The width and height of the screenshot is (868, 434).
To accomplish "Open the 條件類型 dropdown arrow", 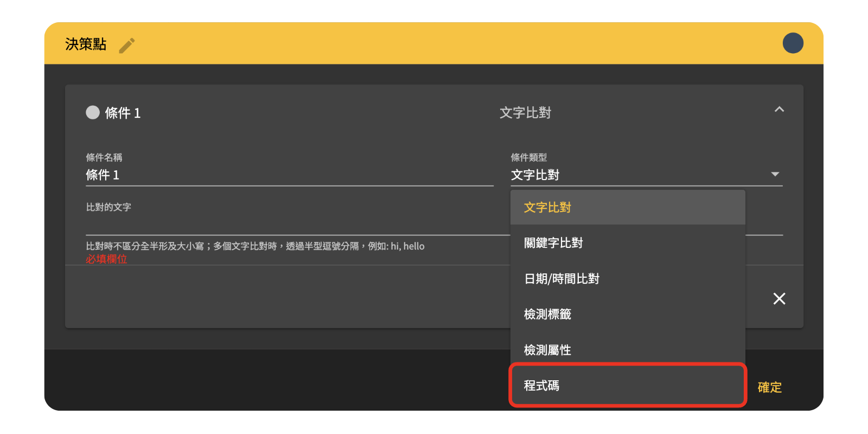I will (775, 174).
